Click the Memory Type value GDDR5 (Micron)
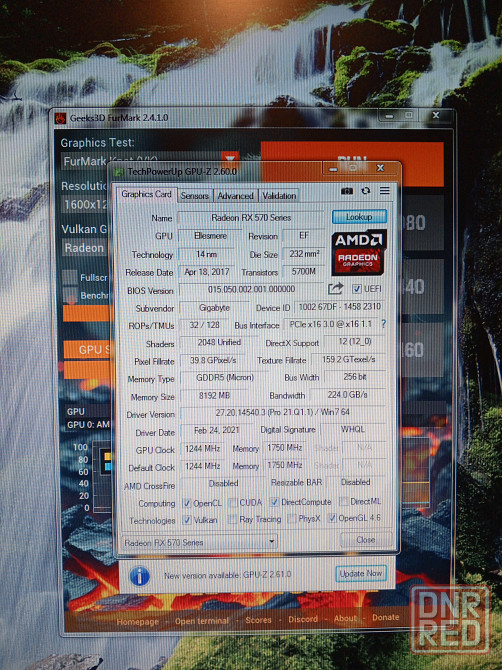Viewport: 502px width, 670px height. [224, 378]
